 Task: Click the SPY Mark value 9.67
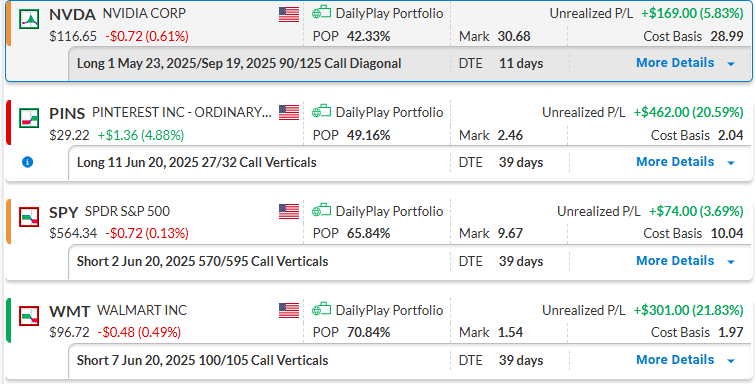510,234
